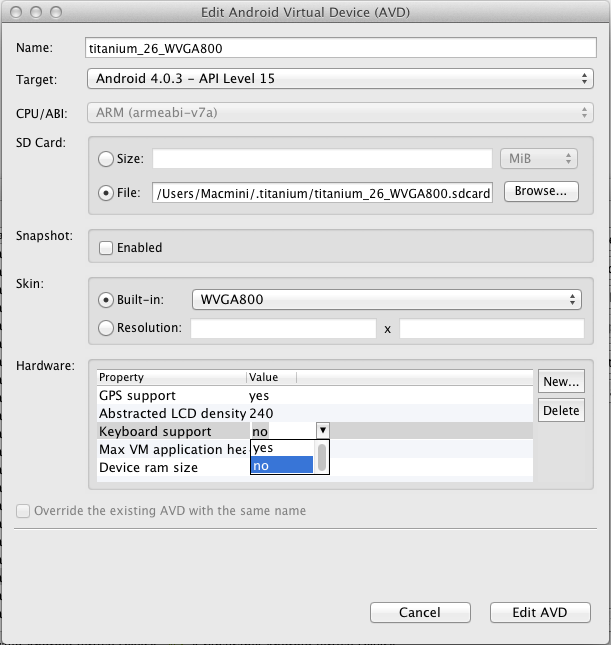Click the Value column header
Screen dimensions: 611x645
click(x=272, y=377)
